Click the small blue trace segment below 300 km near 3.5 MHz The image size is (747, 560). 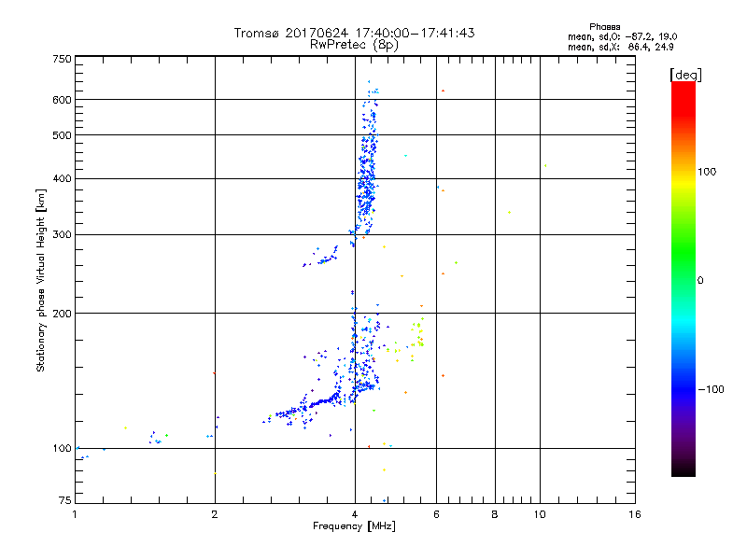click(320, 257)
